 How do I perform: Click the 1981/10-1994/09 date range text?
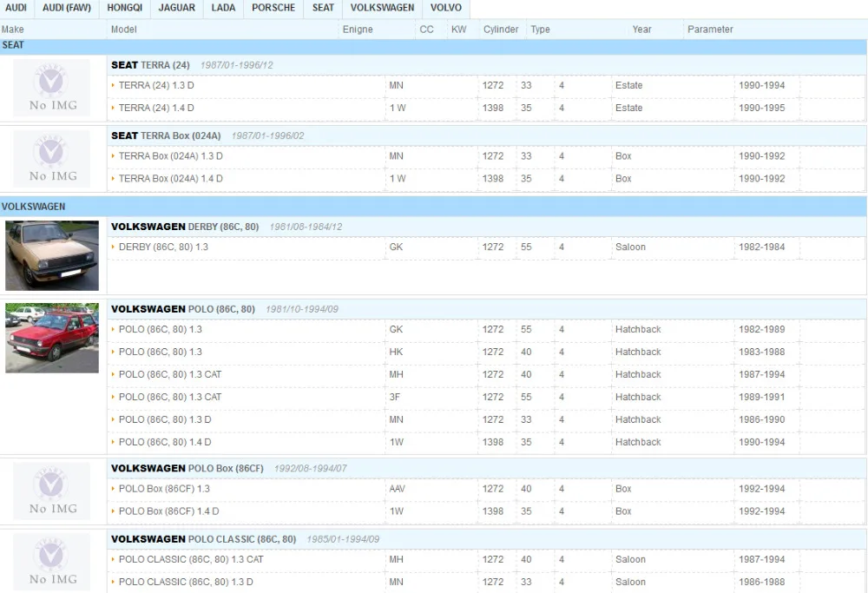(x=302, y=309)
